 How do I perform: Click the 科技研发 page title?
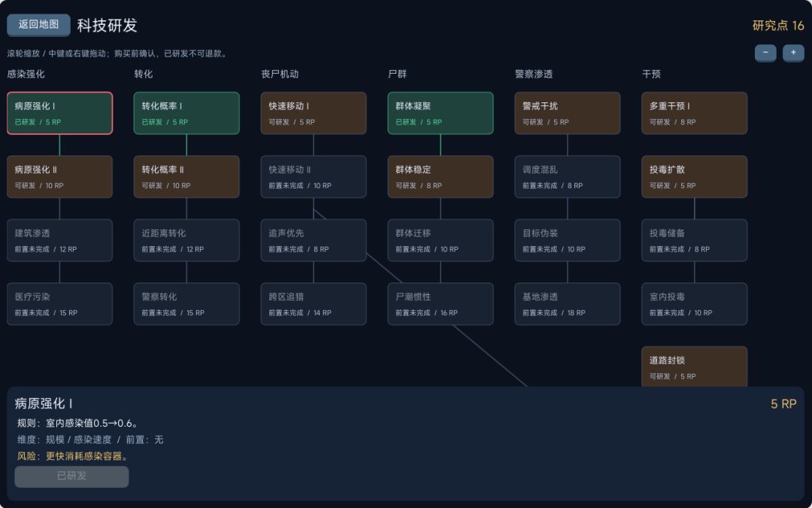[x=108, y=26]
